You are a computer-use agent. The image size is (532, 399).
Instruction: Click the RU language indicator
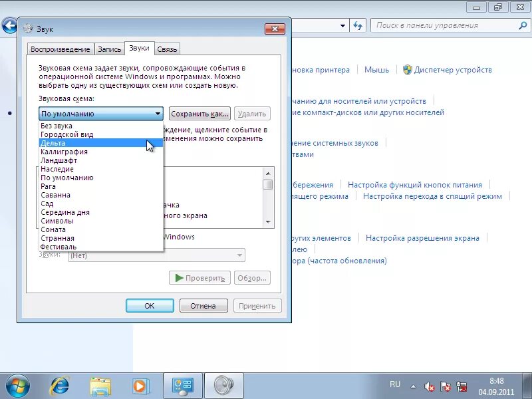point(395,384)
